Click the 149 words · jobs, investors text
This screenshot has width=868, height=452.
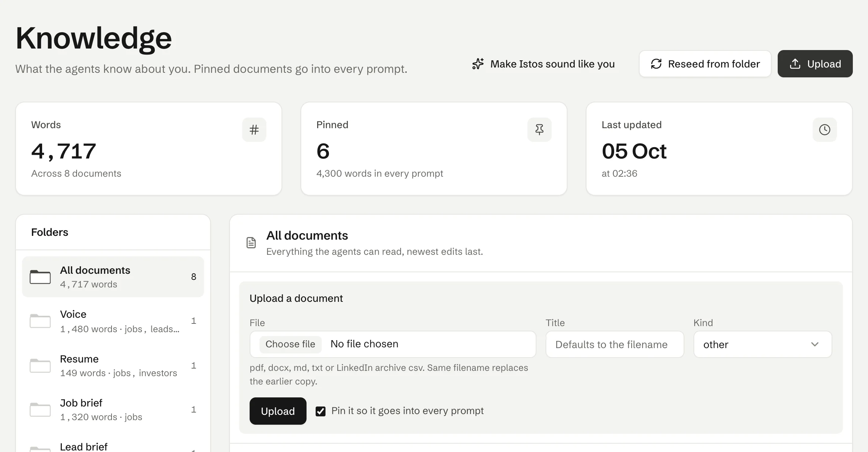coord(118,373)
